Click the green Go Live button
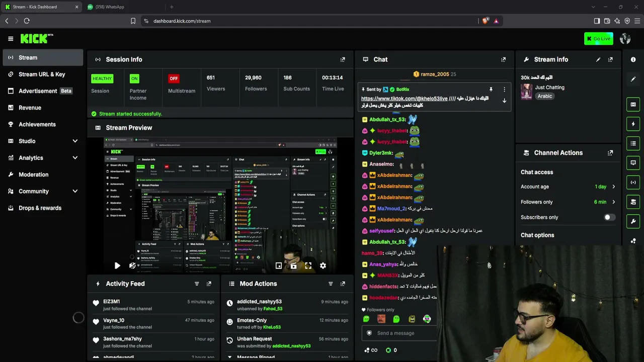 pos(598,39)
